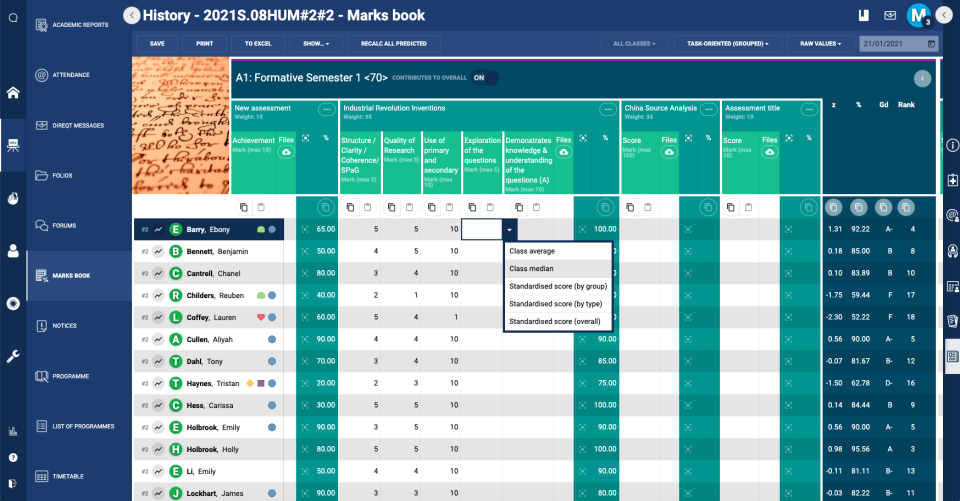960x501 pixels.
Task: Choose Standardised score (by type)
Action: (558, 304)
